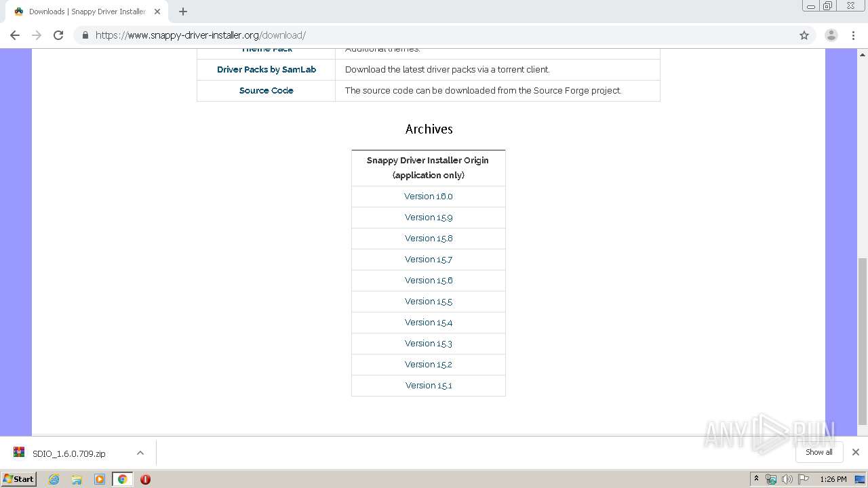868x488 pixels.
Task: View site security lock info
Action: pyautogui.click(x=85, y=35)
